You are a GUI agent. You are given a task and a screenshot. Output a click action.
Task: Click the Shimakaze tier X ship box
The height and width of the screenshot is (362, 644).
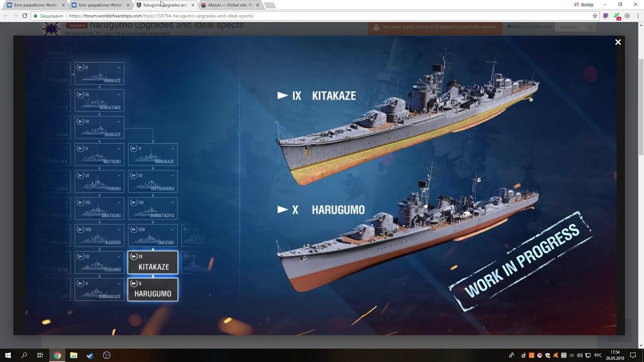(x=99, y=290)
